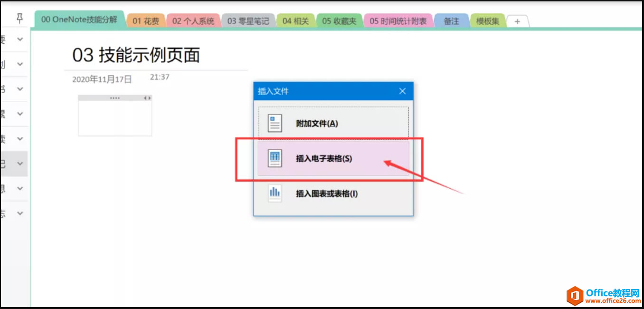Click the Office教程网 logo at bottom right
Screen dimensions: 644x309
coord(599,295)
